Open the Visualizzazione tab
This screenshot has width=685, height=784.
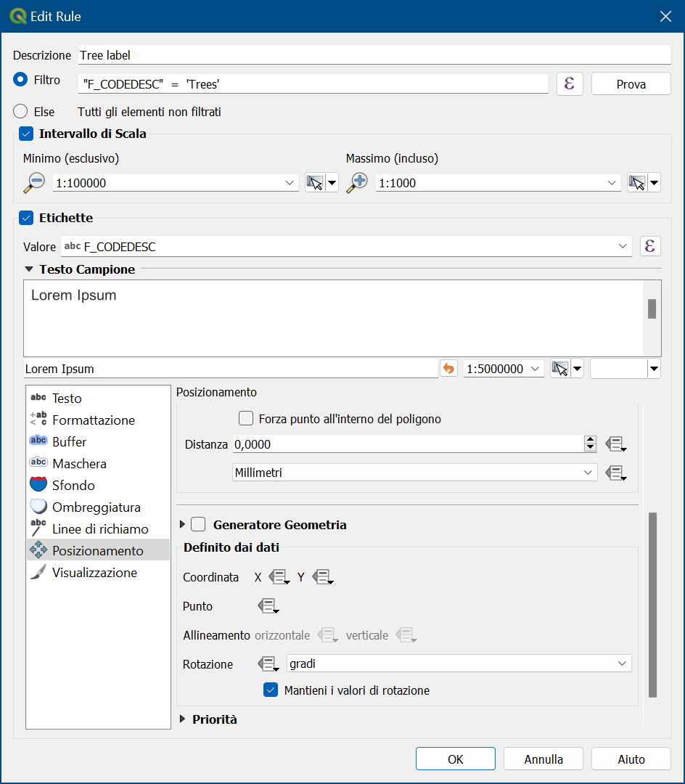pyautogui.click(x=98, y=573)
